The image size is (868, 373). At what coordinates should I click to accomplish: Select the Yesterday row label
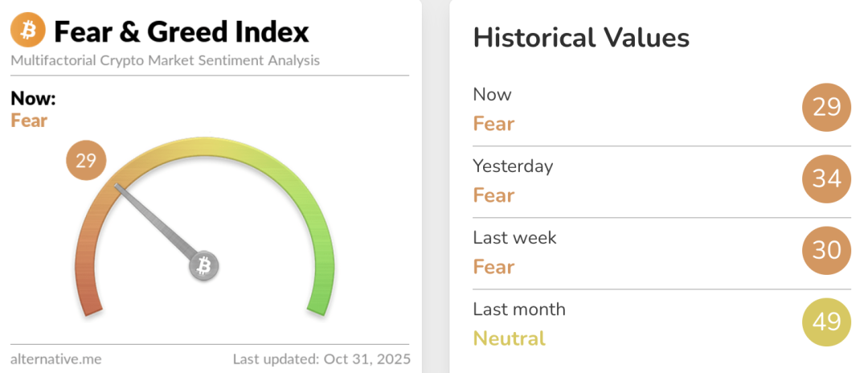513,166
